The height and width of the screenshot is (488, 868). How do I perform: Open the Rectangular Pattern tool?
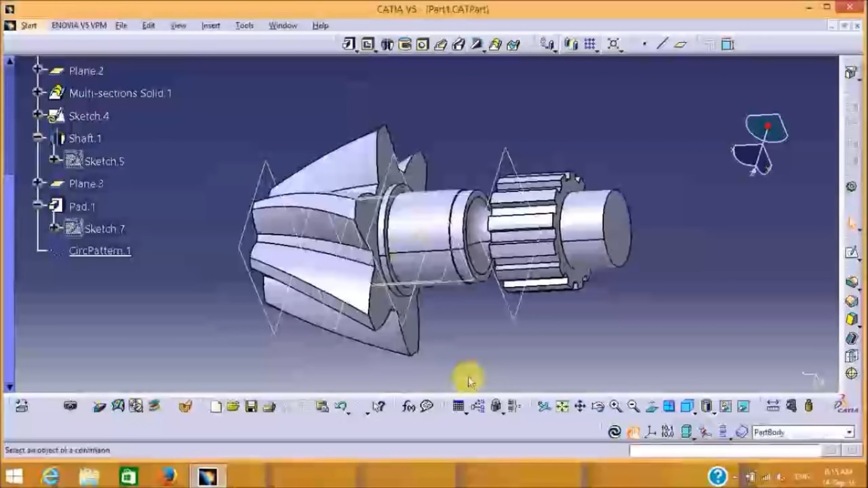[x=590, y=44]
